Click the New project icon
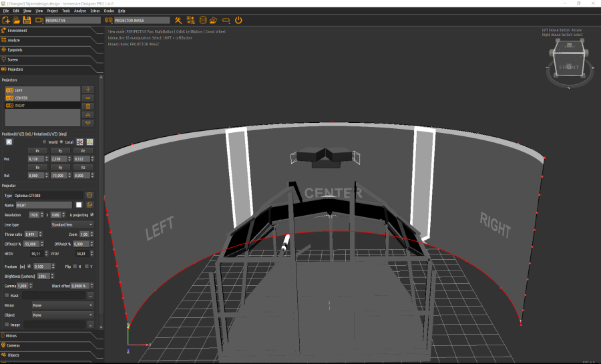This screenshot has height=364, width=601. [x=6, y=21]
